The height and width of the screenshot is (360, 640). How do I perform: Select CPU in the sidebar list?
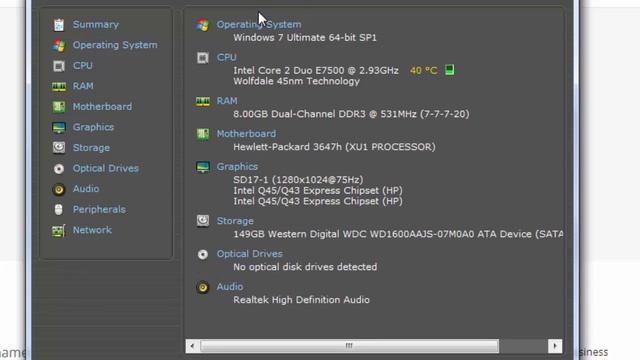[x=83, y=66]
